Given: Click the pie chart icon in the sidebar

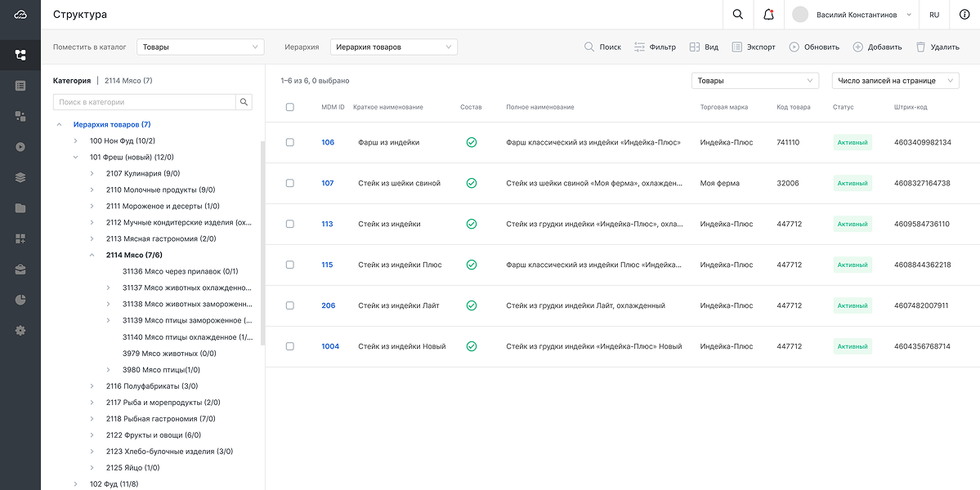Looking at the screenshot, I should 20,300.
